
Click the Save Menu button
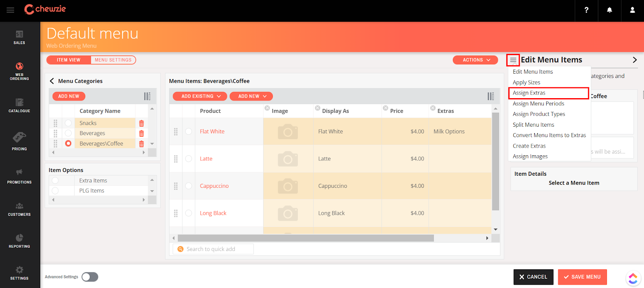pyautogui.click(x=582, y=277)
